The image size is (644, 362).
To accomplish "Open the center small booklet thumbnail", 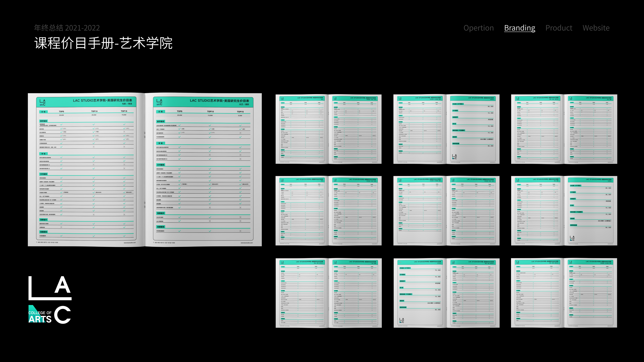I will [x=446, y=211].
